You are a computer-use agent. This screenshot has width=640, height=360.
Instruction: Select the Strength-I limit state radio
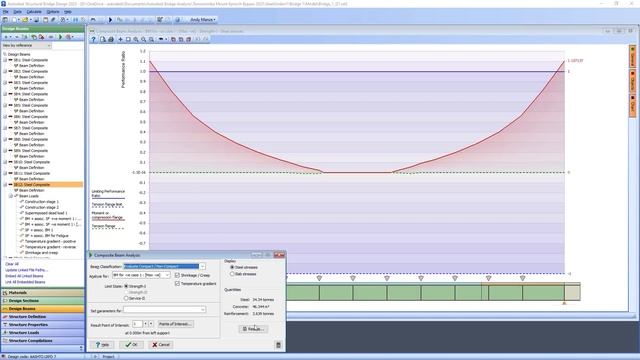point(126,286)
